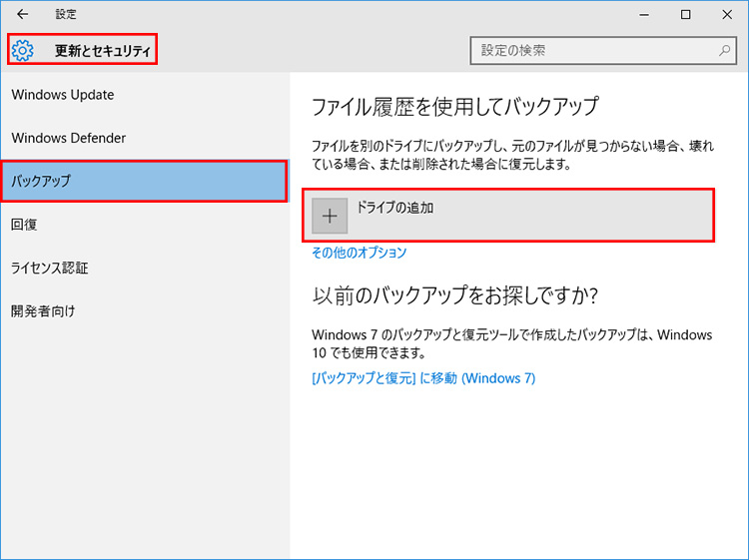Open the その他のオプション link
The width and height of the screenshot is (749, 560).
360,253
